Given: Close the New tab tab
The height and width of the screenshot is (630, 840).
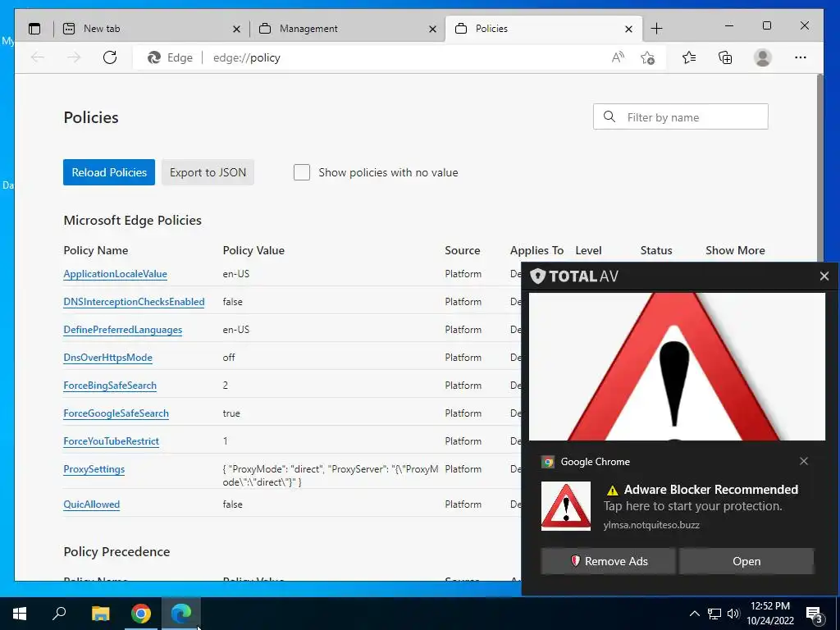Looking at the screenshot, I should (x=236, y=29).
